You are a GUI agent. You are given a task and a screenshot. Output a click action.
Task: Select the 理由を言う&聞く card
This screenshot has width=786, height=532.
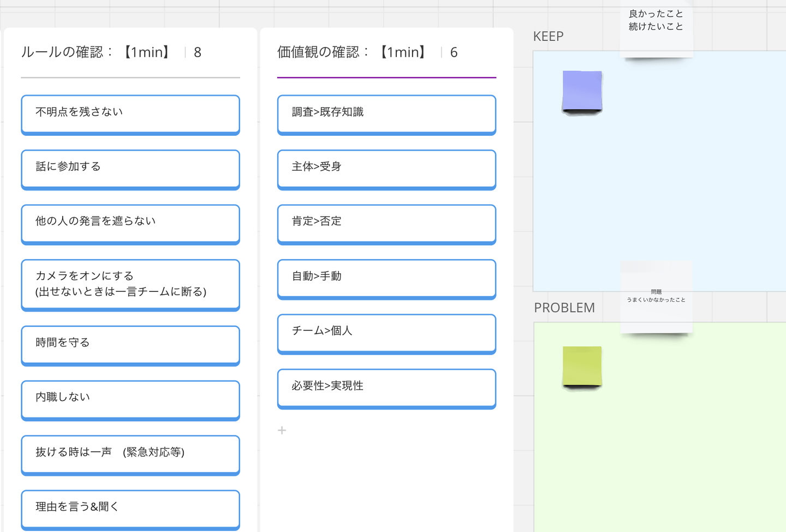130,508
